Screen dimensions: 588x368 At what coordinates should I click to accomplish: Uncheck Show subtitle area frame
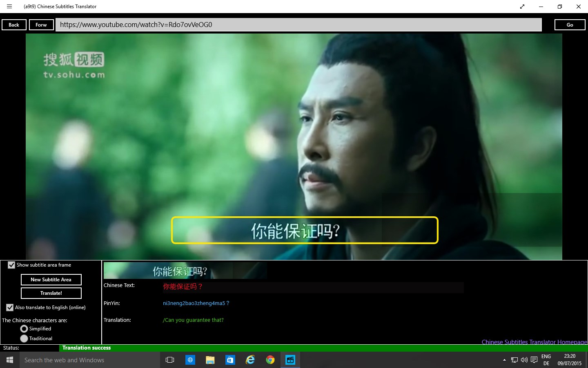point(11,265)
